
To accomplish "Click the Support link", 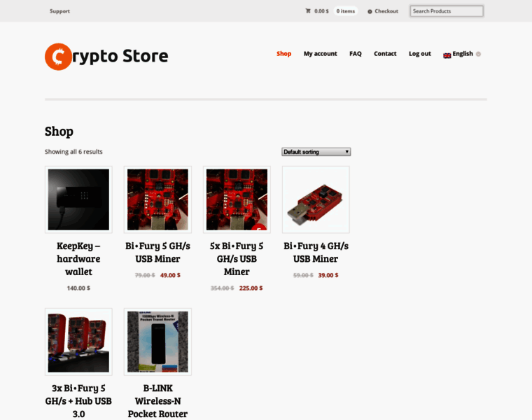I will click(59, 11).
